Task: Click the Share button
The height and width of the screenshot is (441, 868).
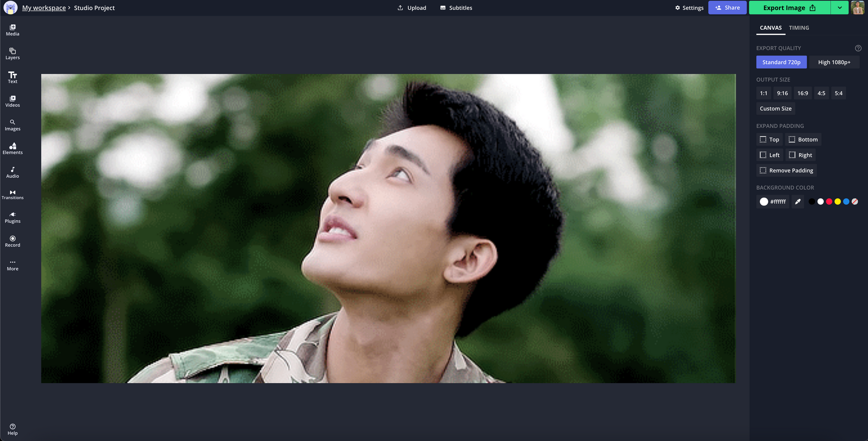Action: pyautogui.click(x=727, y=8)
